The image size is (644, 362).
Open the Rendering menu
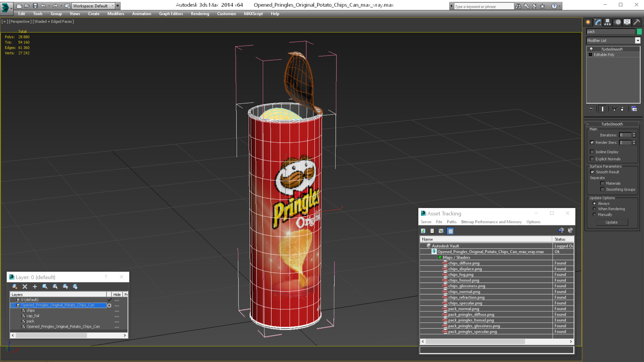(200, 14)
